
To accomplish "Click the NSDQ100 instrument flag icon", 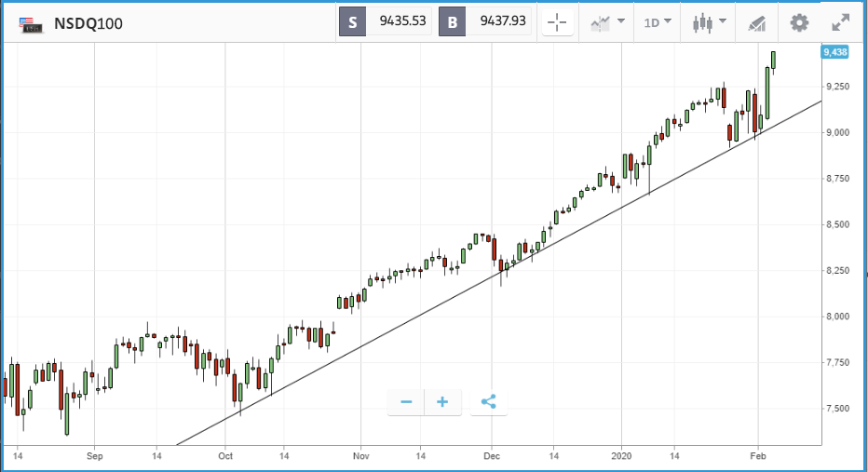I will [30, 24].
